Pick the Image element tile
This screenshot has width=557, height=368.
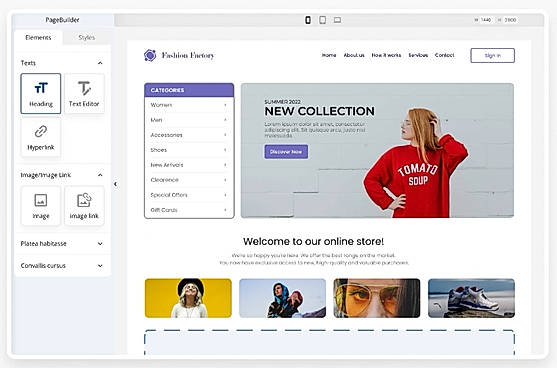[41, 206]
